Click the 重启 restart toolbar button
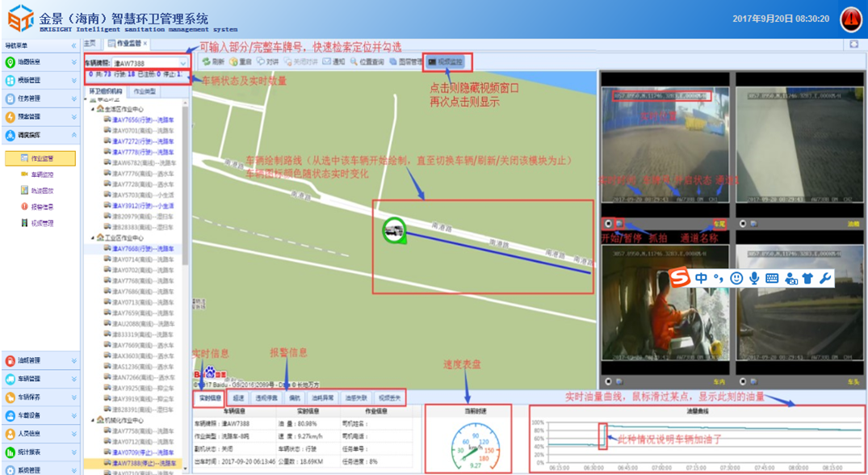Screen dimensions: 868x475 [x=241, y=62]
